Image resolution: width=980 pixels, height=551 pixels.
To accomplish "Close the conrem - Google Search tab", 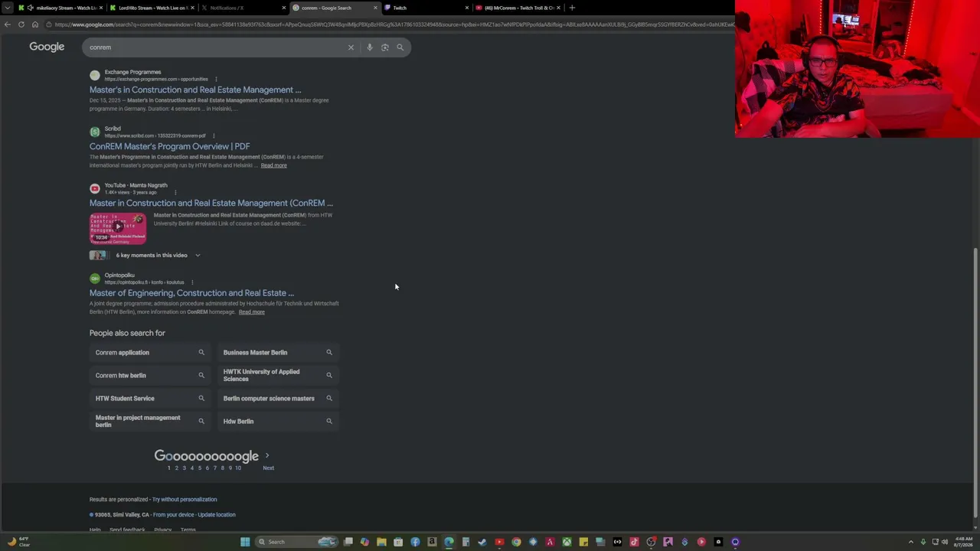I will [x=375, y=8].
